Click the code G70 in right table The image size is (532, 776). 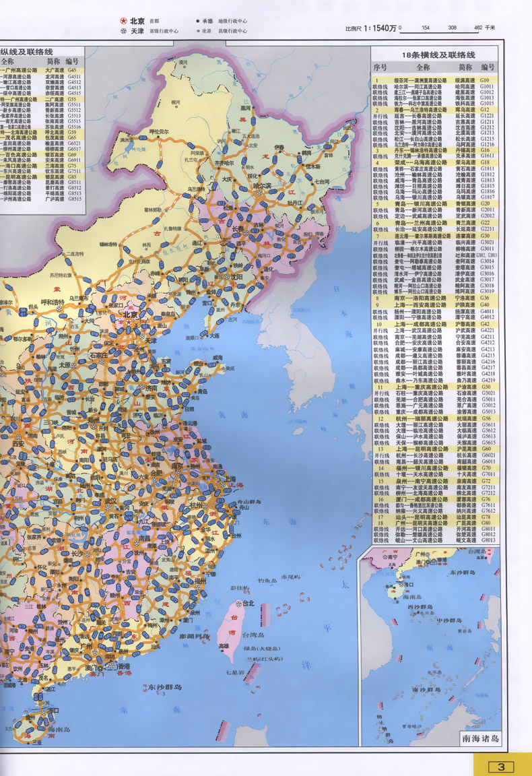(486, 467)
